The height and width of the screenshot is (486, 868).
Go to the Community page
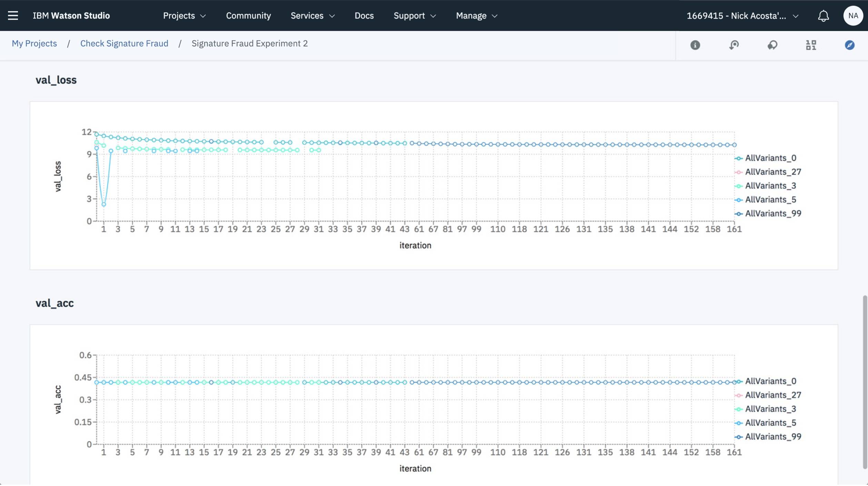(x=248, y=16)
